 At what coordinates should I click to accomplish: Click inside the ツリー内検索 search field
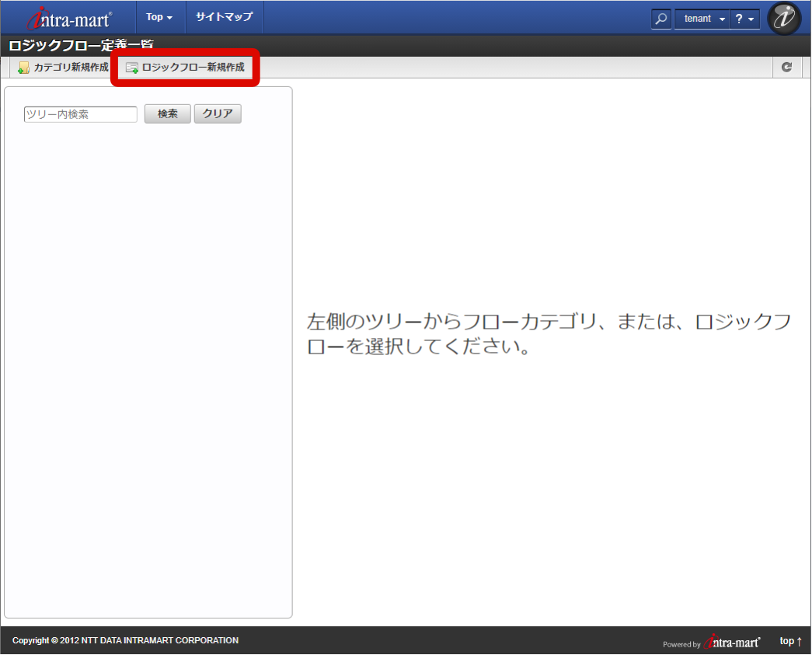tap(79, 114)
